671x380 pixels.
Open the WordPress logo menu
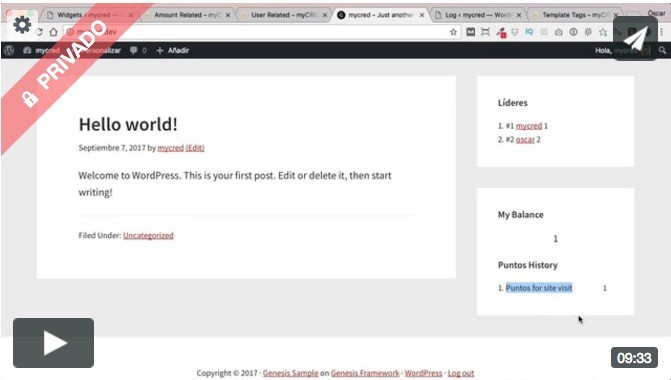point(9,50)
